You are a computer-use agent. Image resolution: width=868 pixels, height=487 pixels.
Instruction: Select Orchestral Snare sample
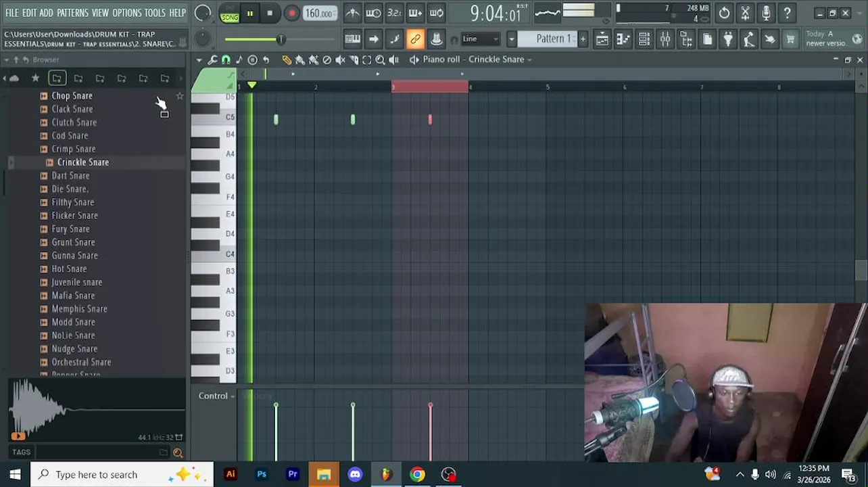[82, 362]
